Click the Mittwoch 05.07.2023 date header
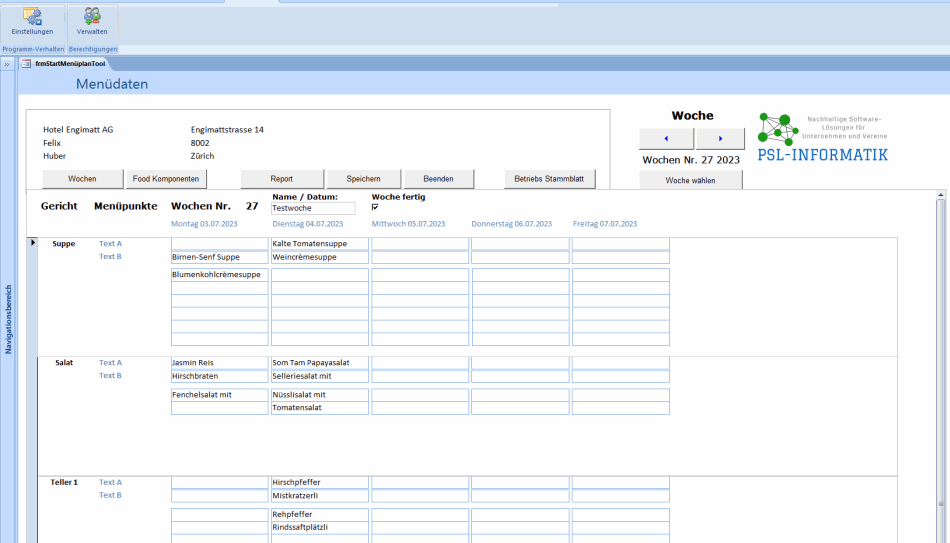 click(x=408, y=224)
